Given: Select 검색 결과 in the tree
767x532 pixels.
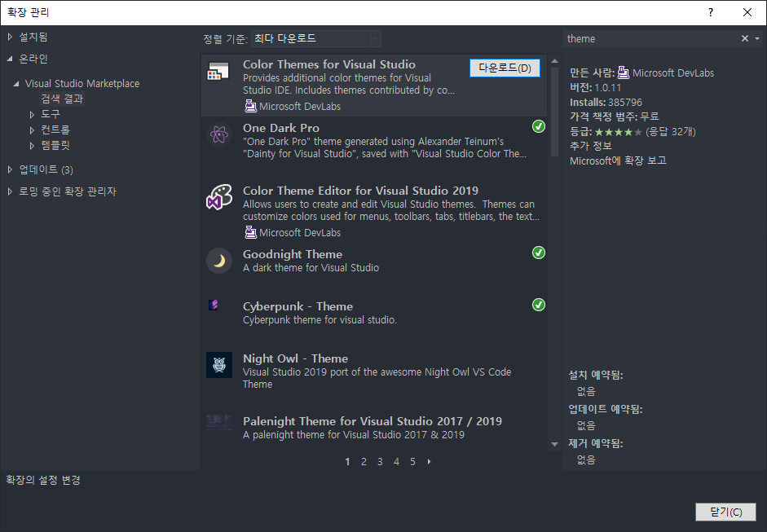Looking at the screenshot, I should [62, 99].
